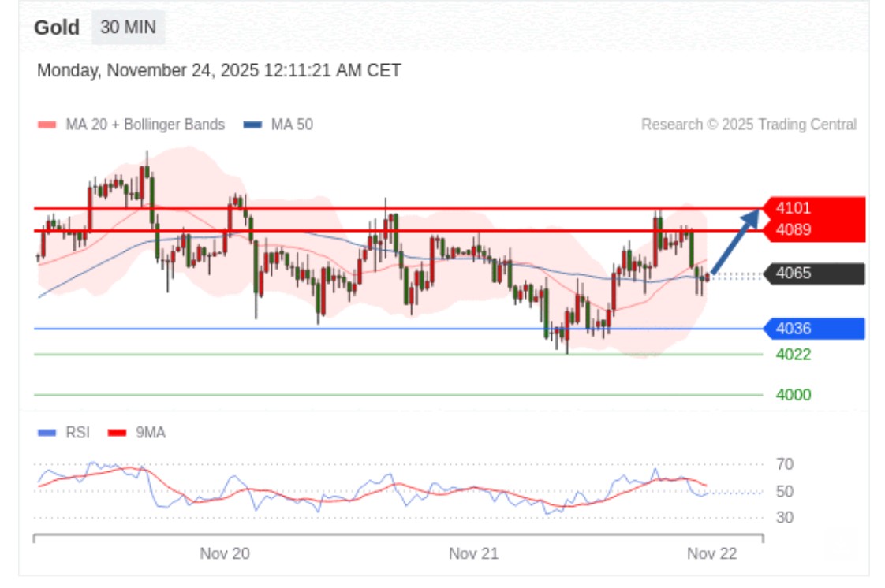This screenshot has width=885, height=588.
Task: Click the blue upward forecast arrow
Action: (736, 240)
